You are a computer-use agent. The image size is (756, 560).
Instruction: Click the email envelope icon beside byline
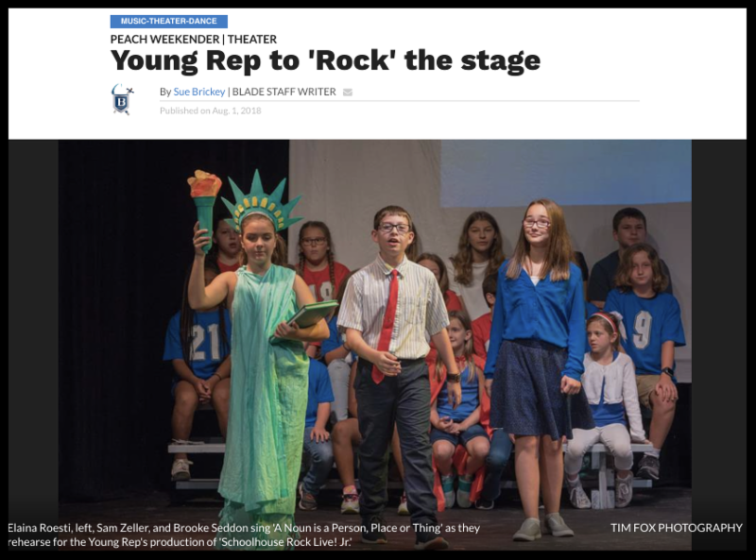pos(348,92)
